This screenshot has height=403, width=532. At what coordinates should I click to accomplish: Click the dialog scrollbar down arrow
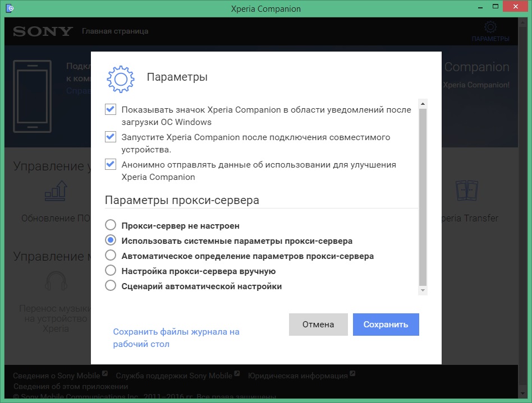423,290
